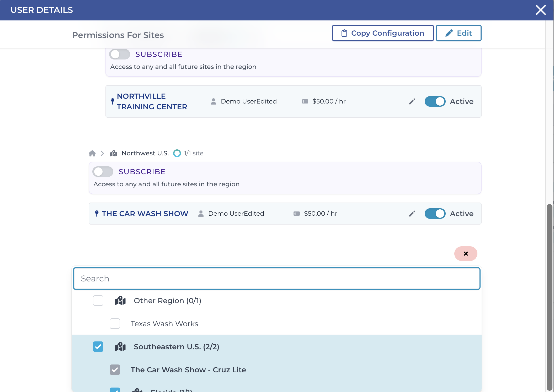Click the rate icon beside $50.00 / hr
Image resolution: width=554 pixels, height=392 pixels.
pos(305,101)
